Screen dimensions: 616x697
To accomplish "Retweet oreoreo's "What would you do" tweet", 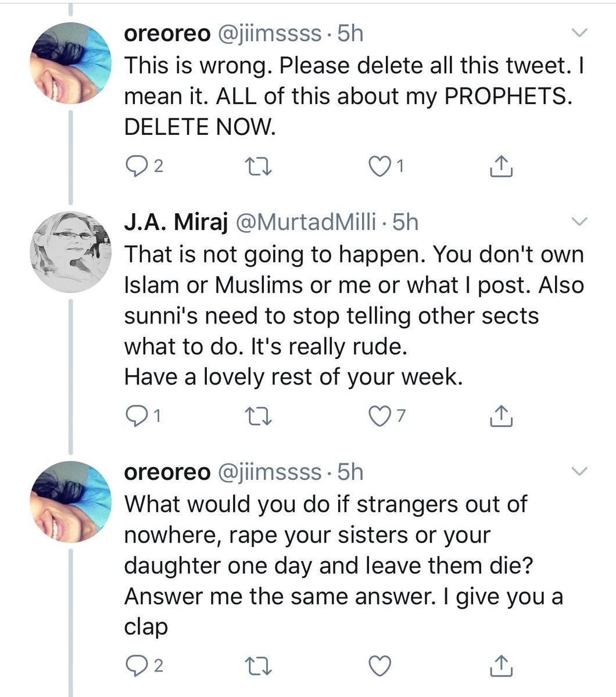I will point(257,666).
